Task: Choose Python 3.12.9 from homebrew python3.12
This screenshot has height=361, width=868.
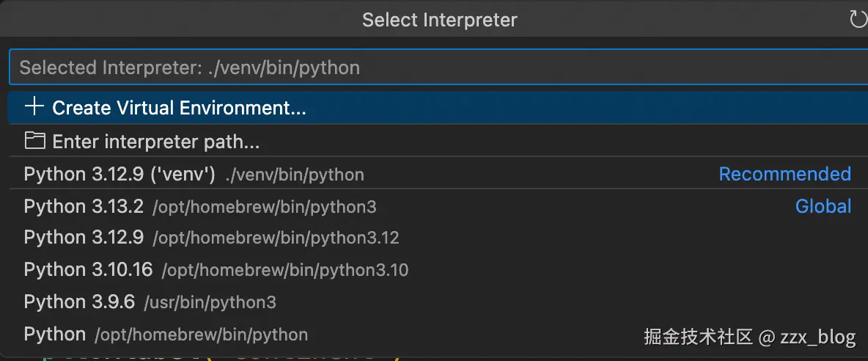Action: (84, 238)
